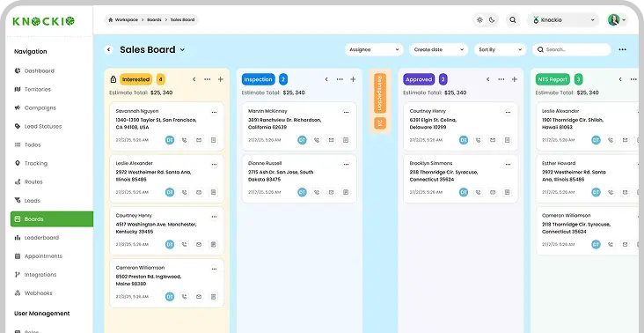
Task: Call Esther Howard via phone icon
Action: pyautogui.click(x=611, y=192)
